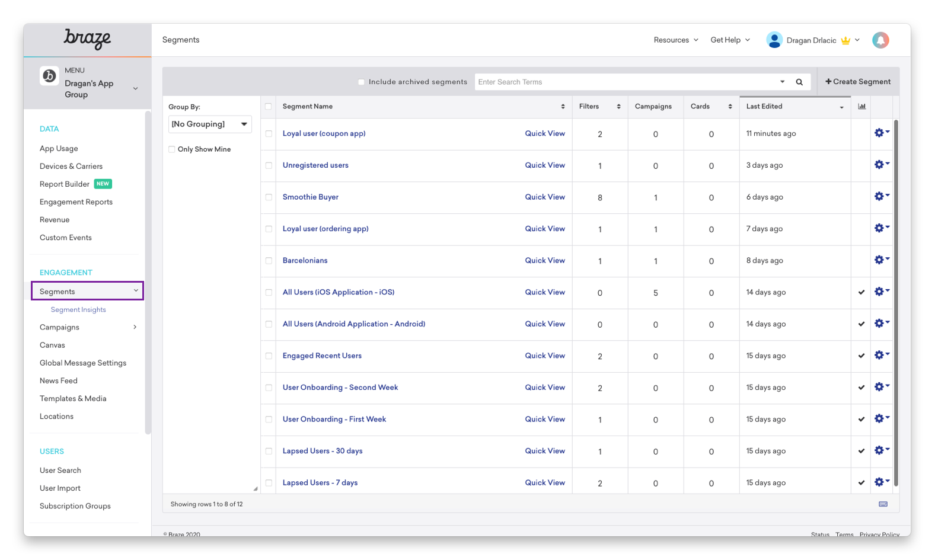Focus the Enter Search Terms field

pos(627,82)
